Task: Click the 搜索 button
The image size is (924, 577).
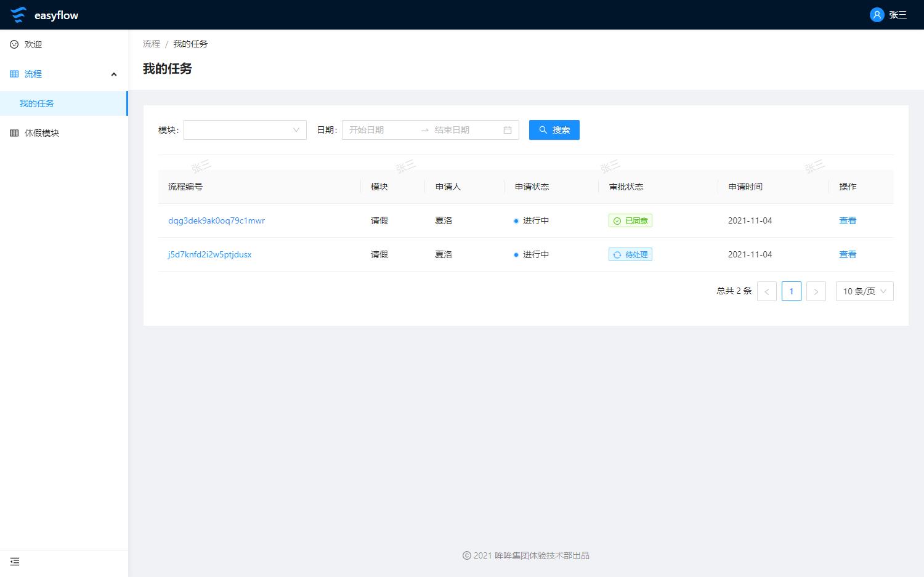Action: (554, 130)
